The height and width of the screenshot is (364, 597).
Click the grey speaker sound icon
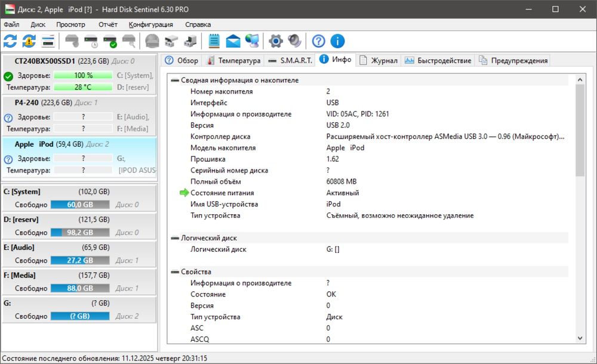(295, 41)
